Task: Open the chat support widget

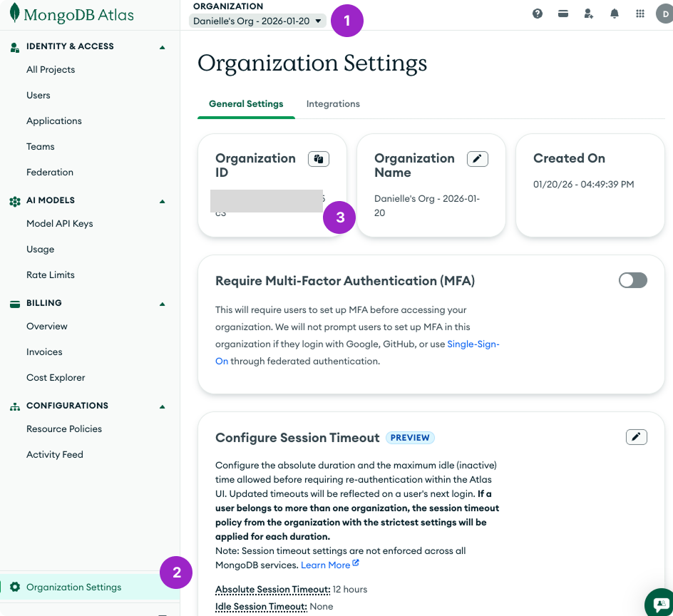Action: pyautogui.click(x=659, y=603)
